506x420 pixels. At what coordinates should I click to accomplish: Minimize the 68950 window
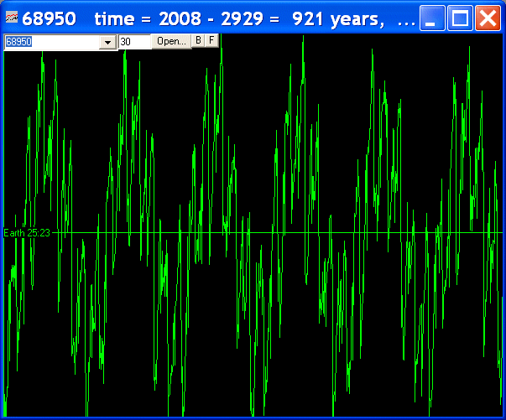(432, 18)
